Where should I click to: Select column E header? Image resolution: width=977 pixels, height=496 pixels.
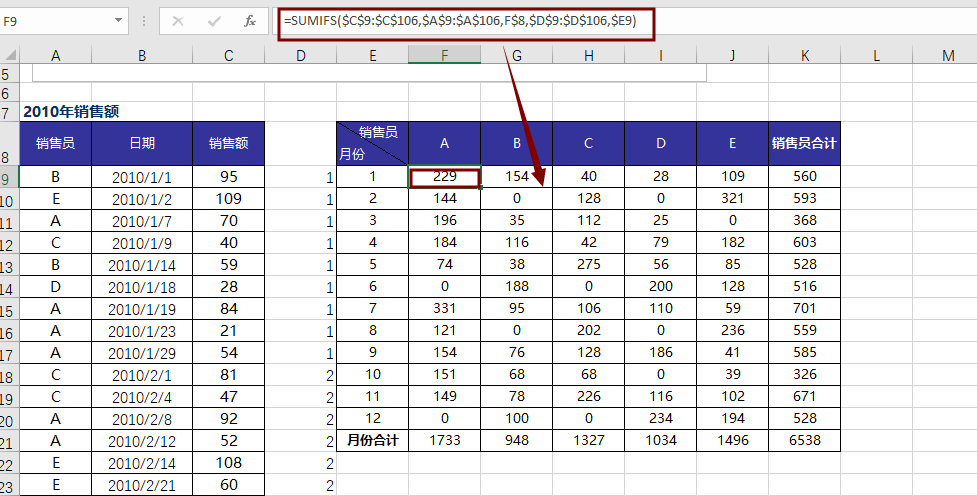click(373, 55)
